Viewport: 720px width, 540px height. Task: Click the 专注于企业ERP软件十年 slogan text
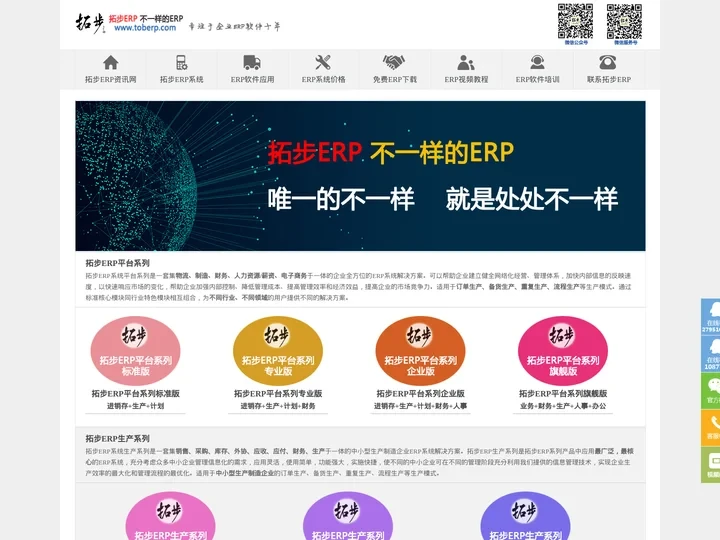(234, 27)
